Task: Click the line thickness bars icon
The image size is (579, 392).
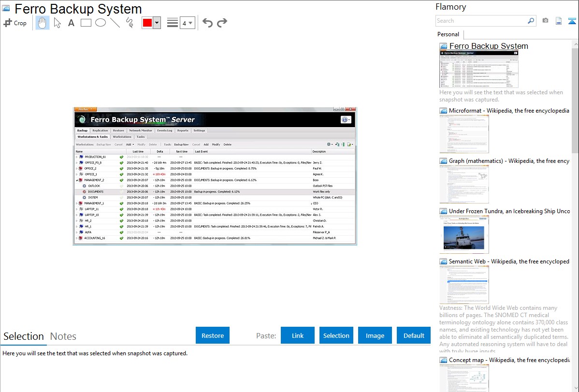Action: (172, 23)
